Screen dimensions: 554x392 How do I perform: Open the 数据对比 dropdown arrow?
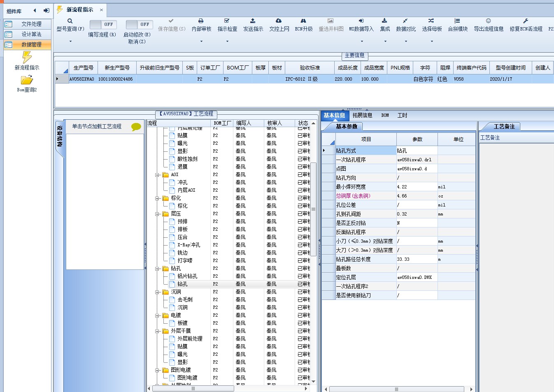pyautogui.click(x=406, y=41)
